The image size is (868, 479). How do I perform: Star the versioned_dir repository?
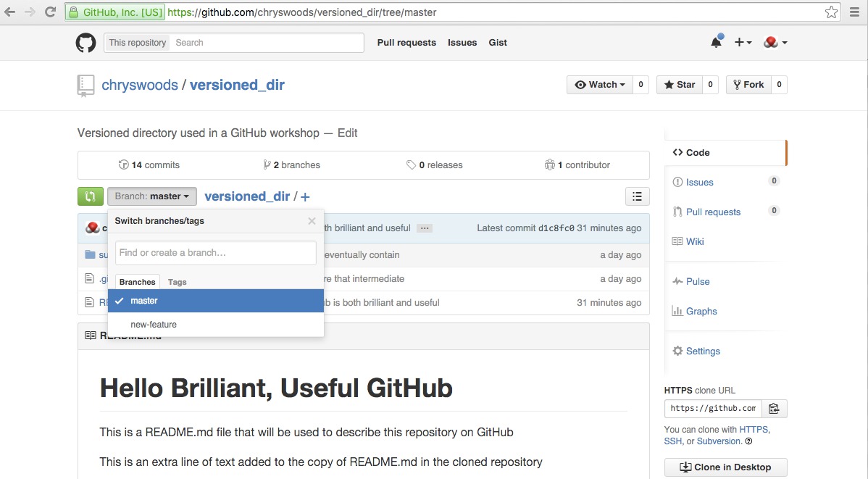click(679, 85)
